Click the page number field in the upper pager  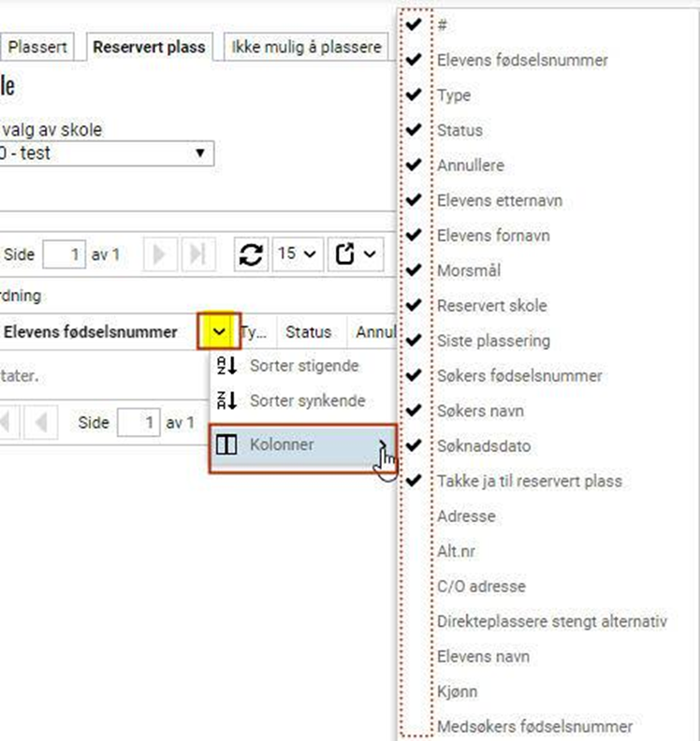point(64,254)
